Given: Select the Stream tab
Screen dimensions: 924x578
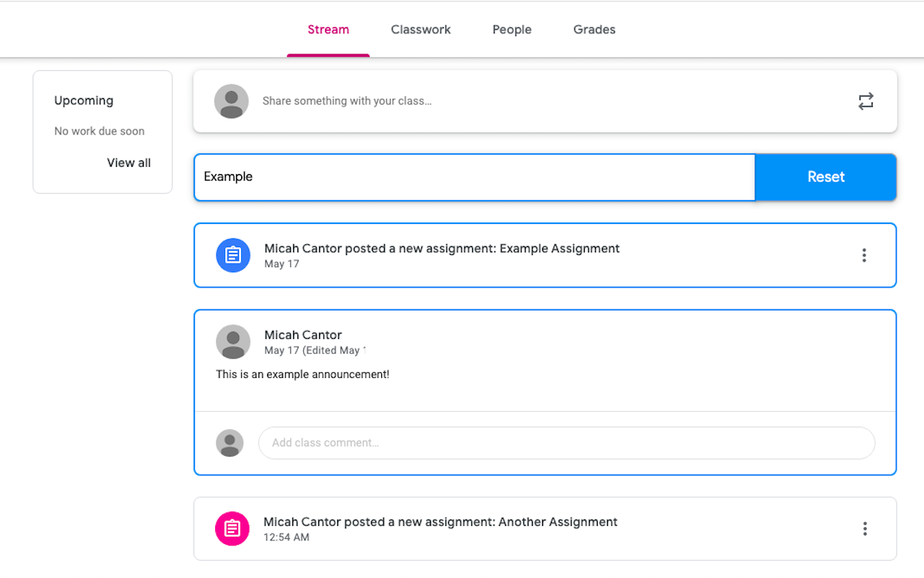Looking at the screenshot, I should [x=328, y=30].
